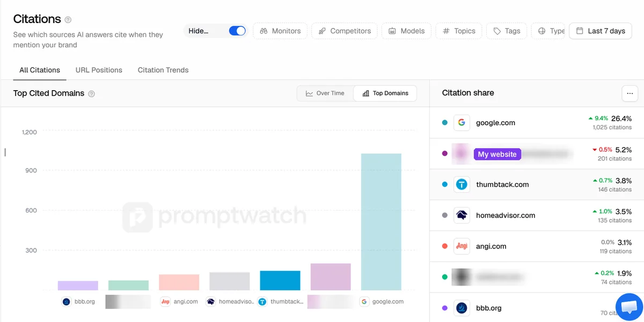
Task: Click the Thumbtack logo in citation share list
Action: tap(462, 185)
